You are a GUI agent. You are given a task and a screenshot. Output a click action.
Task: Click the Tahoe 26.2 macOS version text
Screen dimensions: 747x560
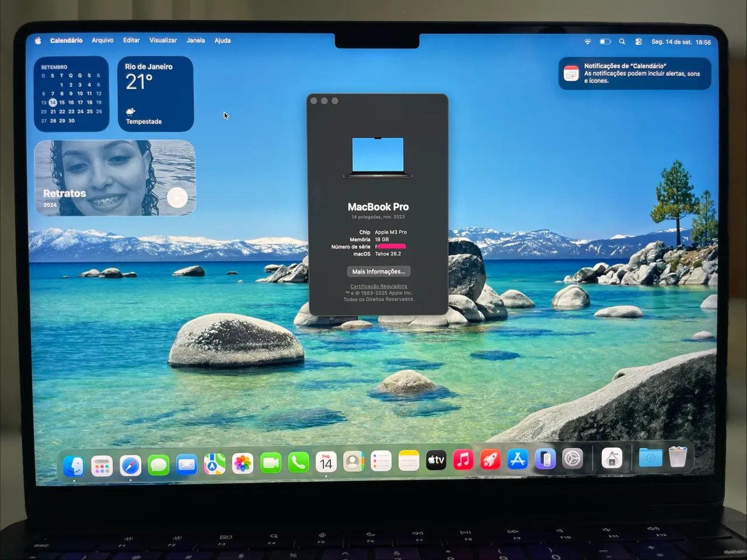click(388, 254)
